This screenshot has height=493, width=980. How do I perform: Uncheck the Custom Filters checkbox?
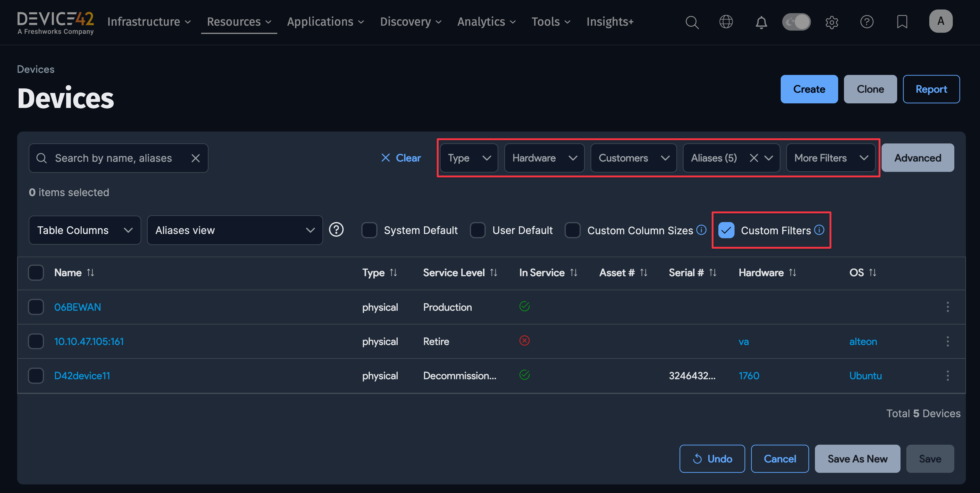(726, 230)
